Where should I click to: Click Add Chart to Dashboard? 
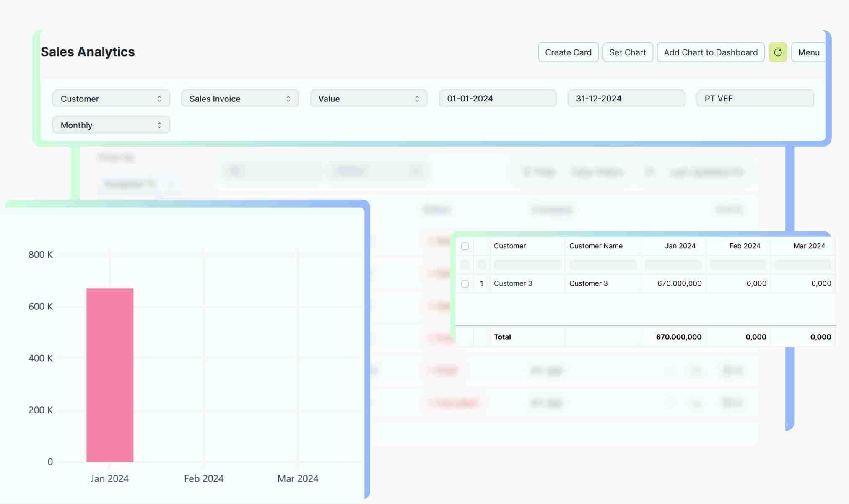coord(710,52)
